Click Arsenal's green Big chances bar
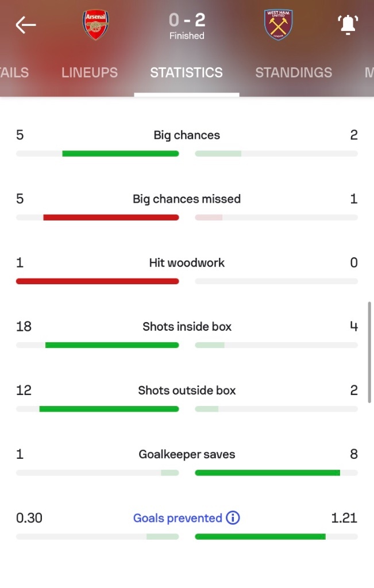This screenshot has width=374, height=588. click(121, 153)
